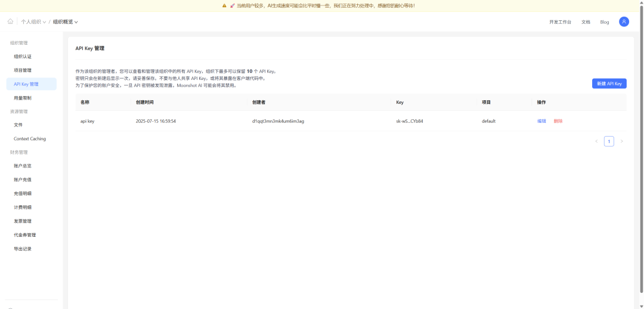
Task: Open 充值明细 in sidebar
Action: (32, 193)
